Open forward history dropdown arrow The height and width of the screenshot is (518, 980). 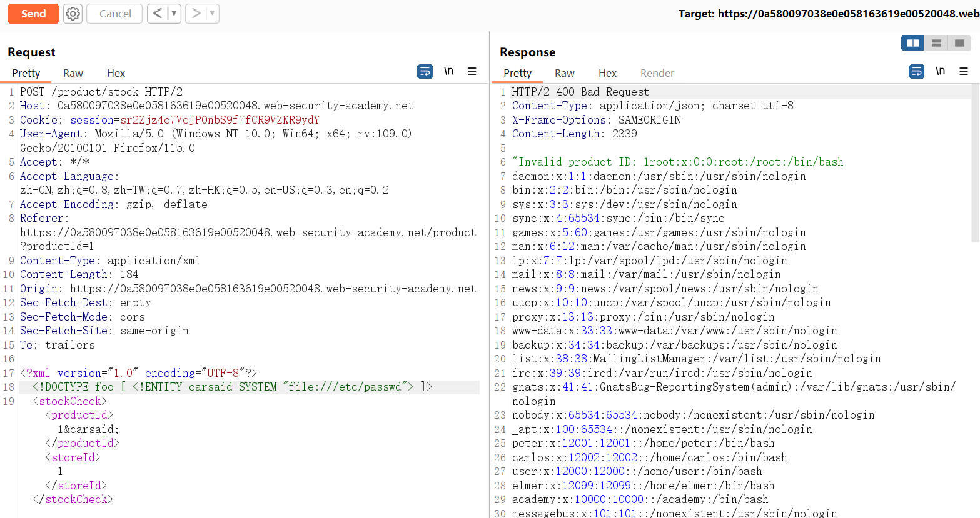213,13
